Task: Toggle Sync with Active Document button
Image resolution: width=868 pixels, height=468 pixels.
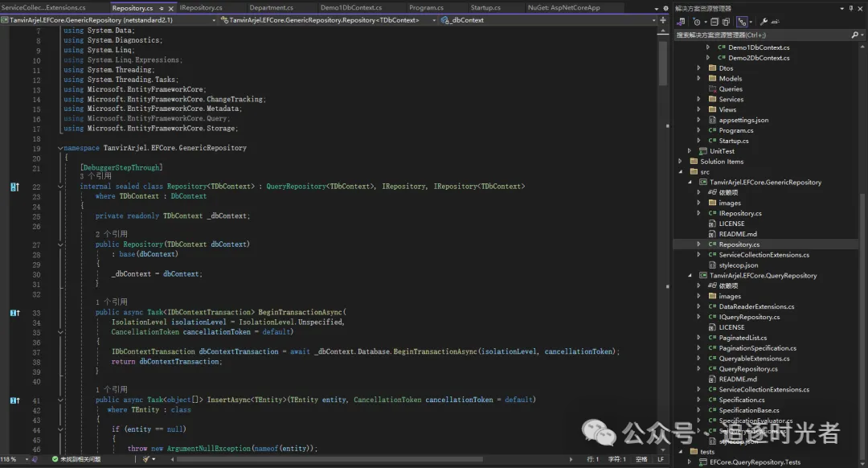Action: click(743, 22)
